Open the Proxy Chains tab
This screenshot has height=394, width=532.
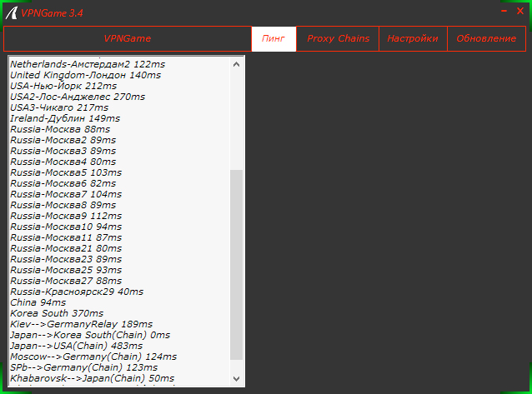tap(338, 38)
